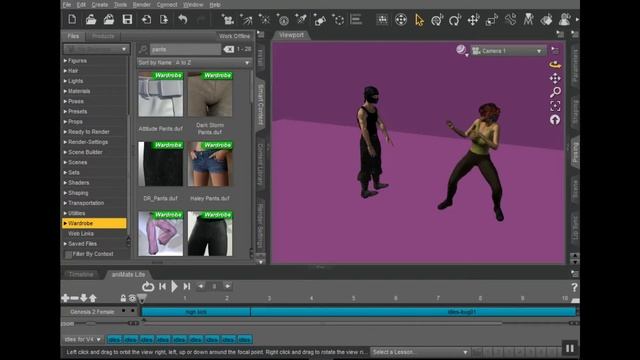The width and height of the screenshot is (640, 360).
Task: Click the Work Offline button
Action: click(x=234, y=36)
